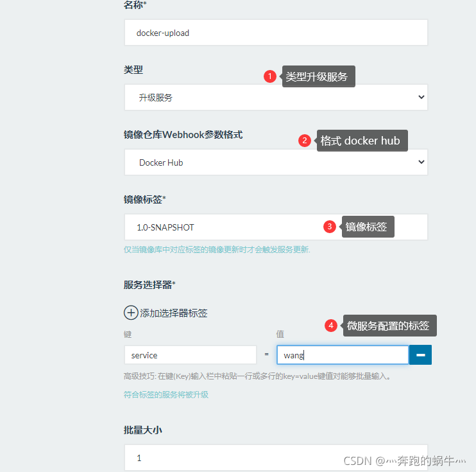Click the 高级技巧 batch input tip text
Image resolution: width=476 pixels, height=472 pixels.
coord(257,376)
